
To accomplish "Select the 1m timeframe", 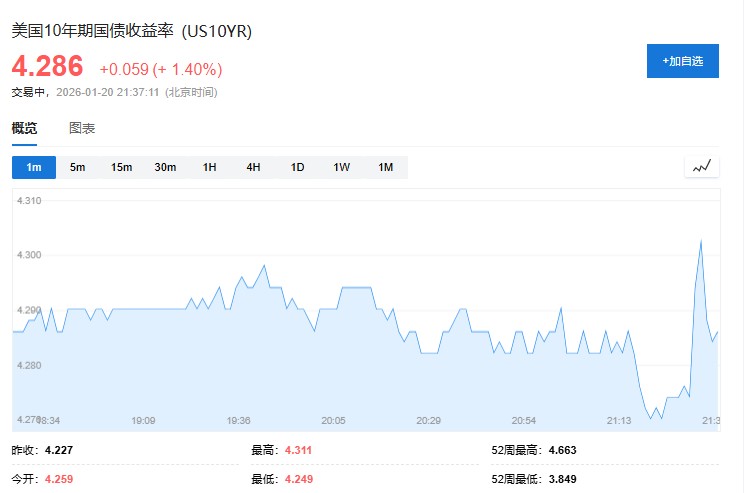I will (x=34, y=167).
